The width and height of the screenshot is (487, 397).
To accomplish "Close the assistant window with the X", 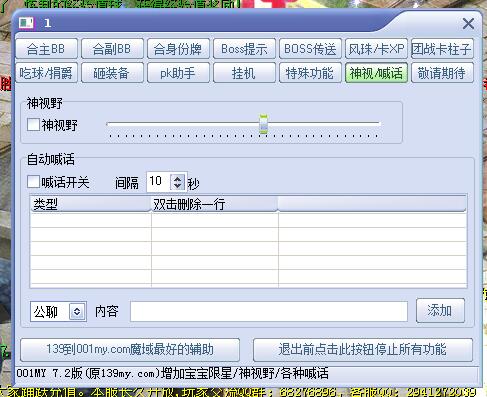I will [x=468, y=23].
